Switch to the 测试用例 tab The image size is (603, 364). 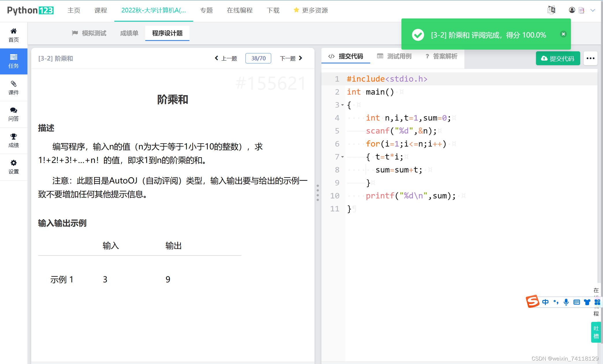tap(394, 56)
